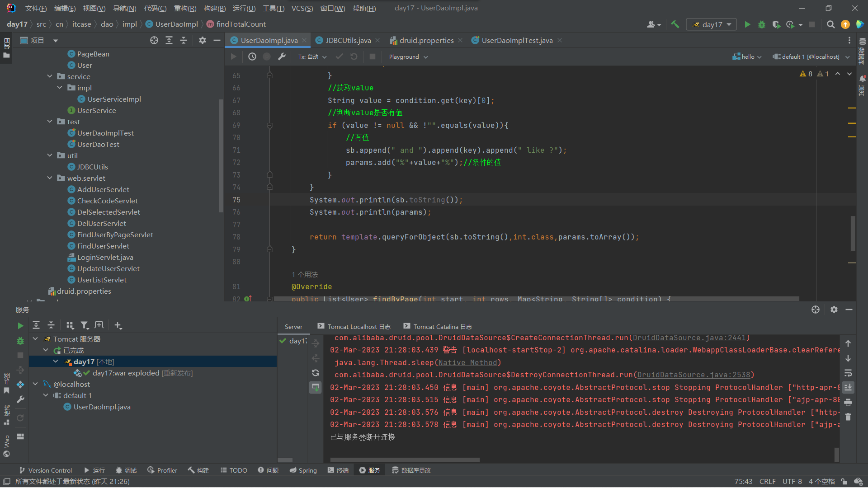Open Project panel settings gear

tap(202, 40)
